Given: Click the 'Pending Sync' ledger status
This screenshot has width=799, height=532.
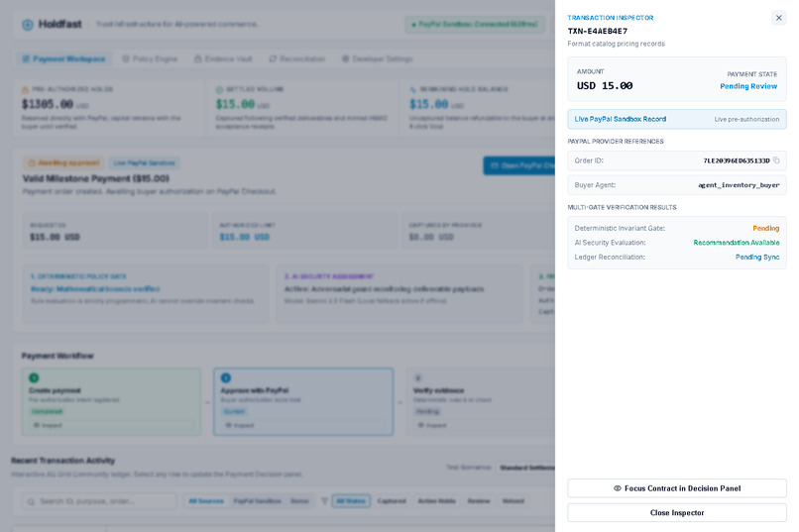Looking at the screenshot, I should click(x=757, y=258).
